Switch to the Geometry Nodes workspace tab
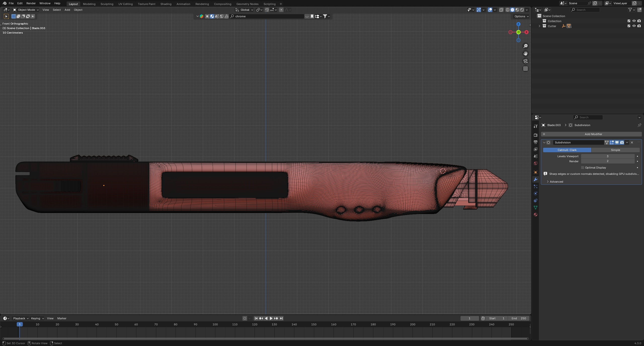644x346 pixels. pyautogui.click(x=247, y=4)
